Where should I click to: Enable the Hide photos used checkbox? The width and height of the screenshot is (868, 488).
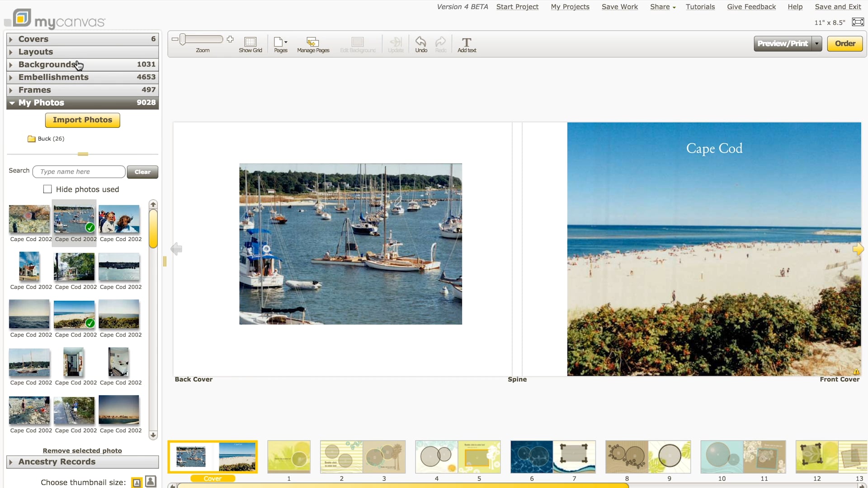[x=47, y=189]
